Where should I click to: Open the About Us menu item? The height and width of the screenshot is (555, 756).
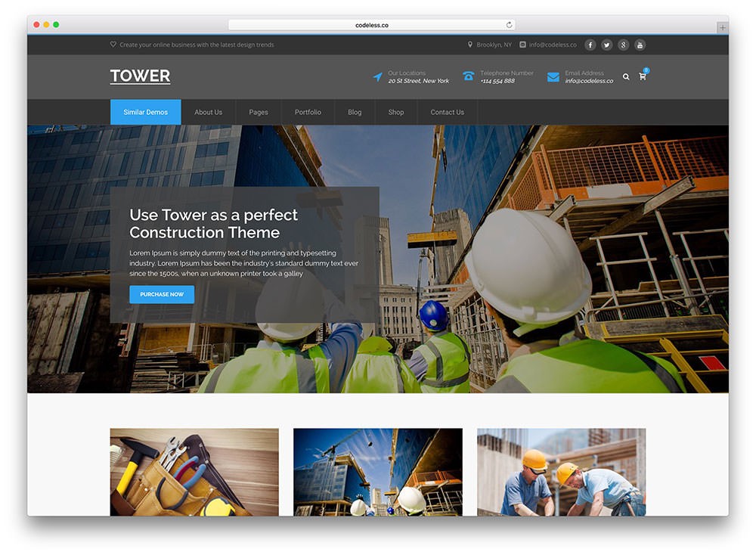(x=209, y=112)
